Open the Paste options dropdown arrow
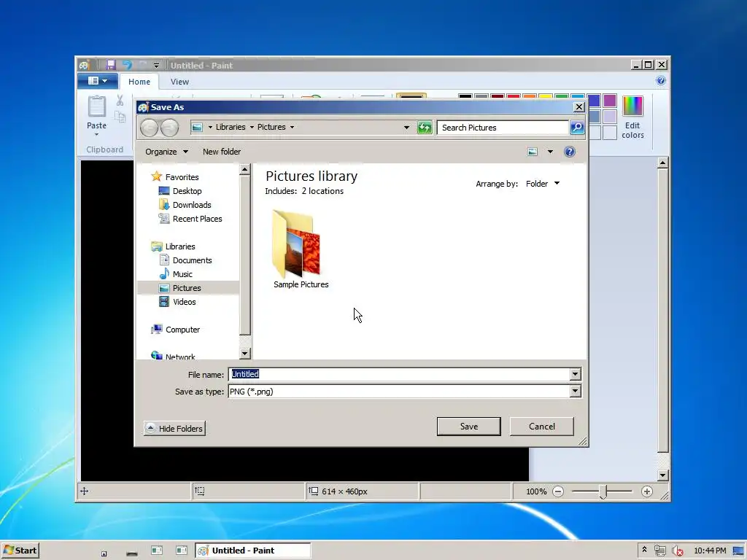 tap(97, 134)
